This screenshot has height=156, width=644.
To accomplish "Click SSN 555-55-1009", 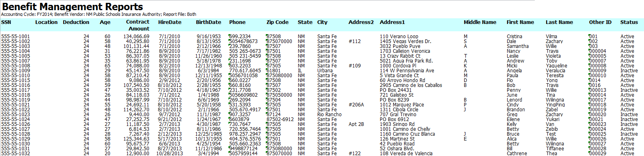I will (15, 71).
